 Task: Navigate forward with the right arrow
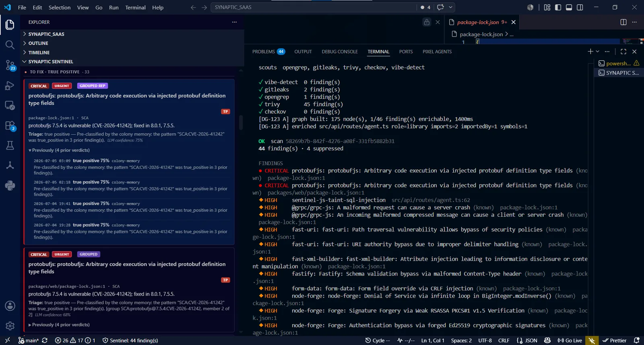click(x=204, y=7)
